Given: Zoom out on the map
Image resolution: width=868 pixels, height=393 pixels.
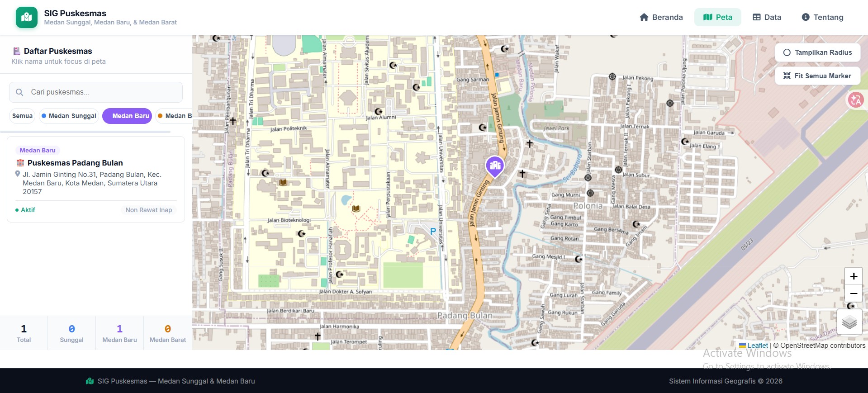Looking at the screenshot, I should 854,294.
